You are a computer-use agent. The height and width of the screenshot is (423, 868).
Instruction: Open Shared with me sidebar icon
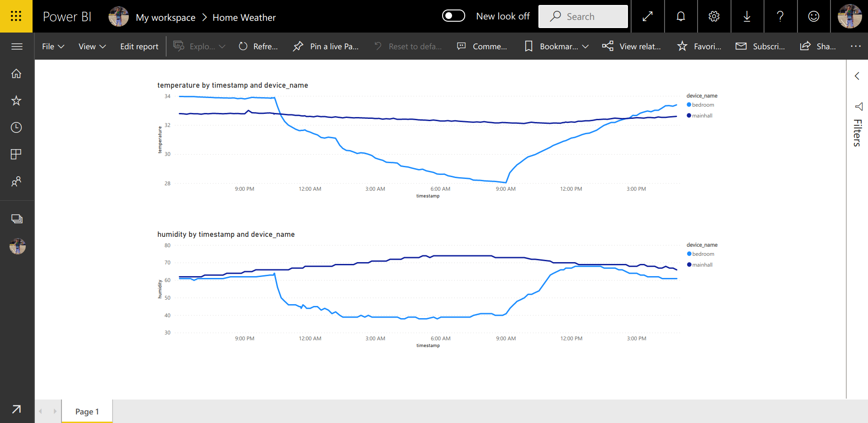click(16, 182)
